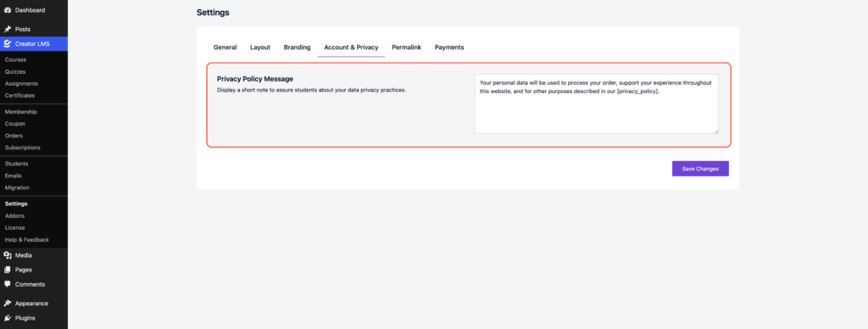Click the Creator LMS logo icon

coord(7,44)
